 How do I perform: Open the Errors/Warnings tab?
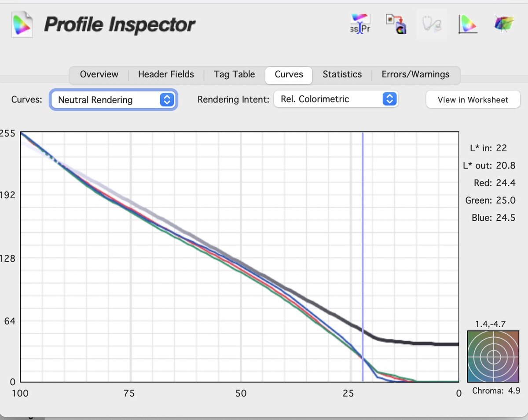pos(415,75)
